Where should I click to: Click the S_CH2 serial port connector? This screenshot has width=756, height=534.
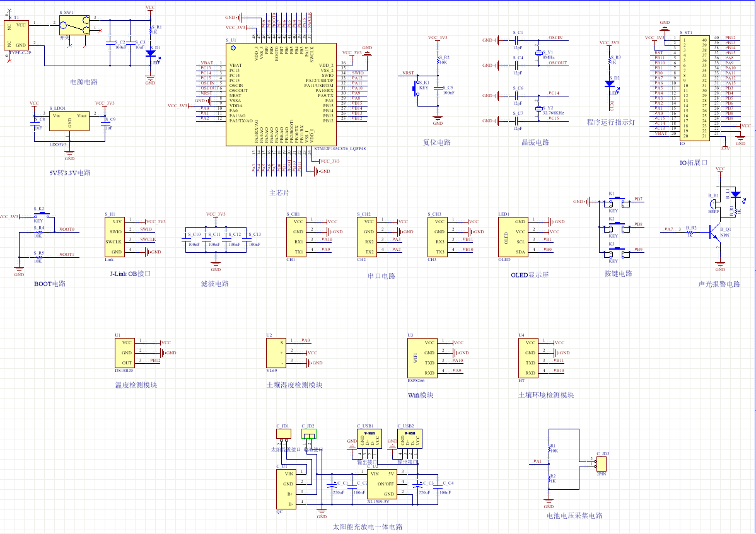[x=367, y=237]
